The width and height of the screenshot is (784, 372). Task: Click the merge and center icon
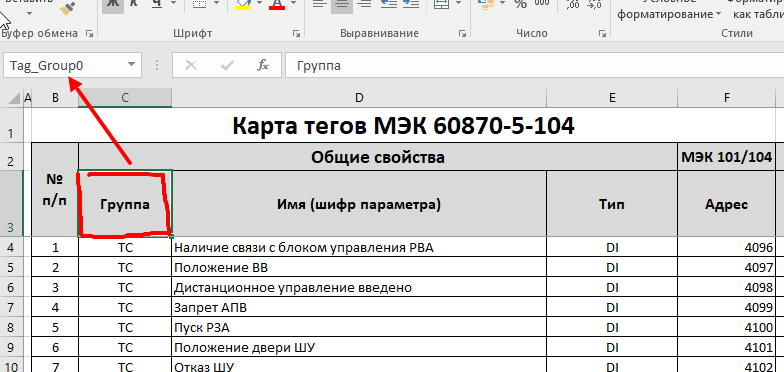click(x=442, y=4)
